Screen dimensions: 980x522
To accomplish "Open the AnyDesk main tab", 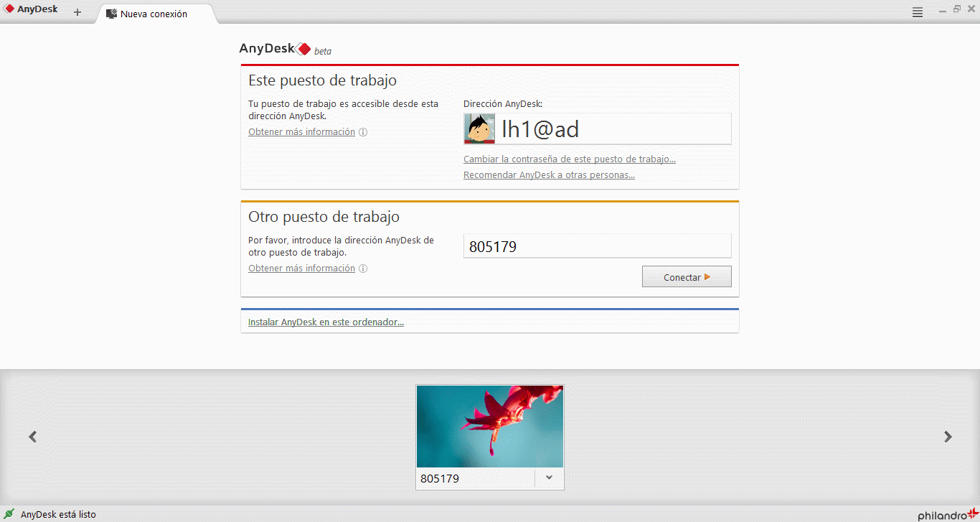I will tap(32, 10).
